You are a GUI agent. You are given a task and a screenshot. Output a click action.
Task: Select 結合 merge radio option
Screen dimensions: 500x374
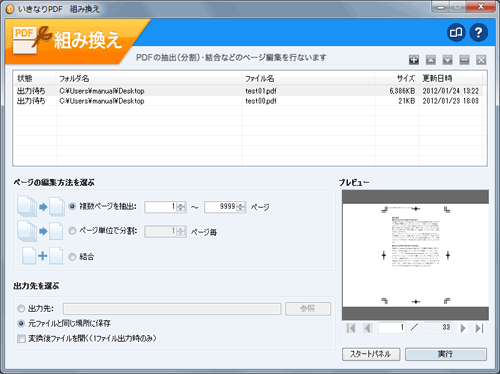point(72,257)
